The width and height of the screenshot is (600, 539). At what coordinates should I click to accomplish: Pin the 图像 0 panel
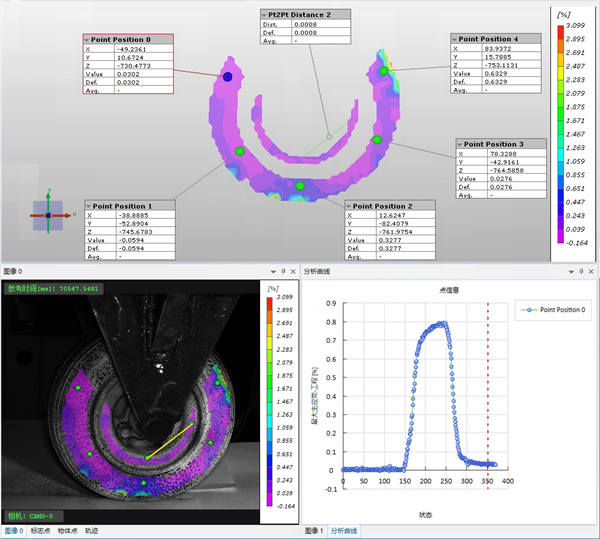283,271
